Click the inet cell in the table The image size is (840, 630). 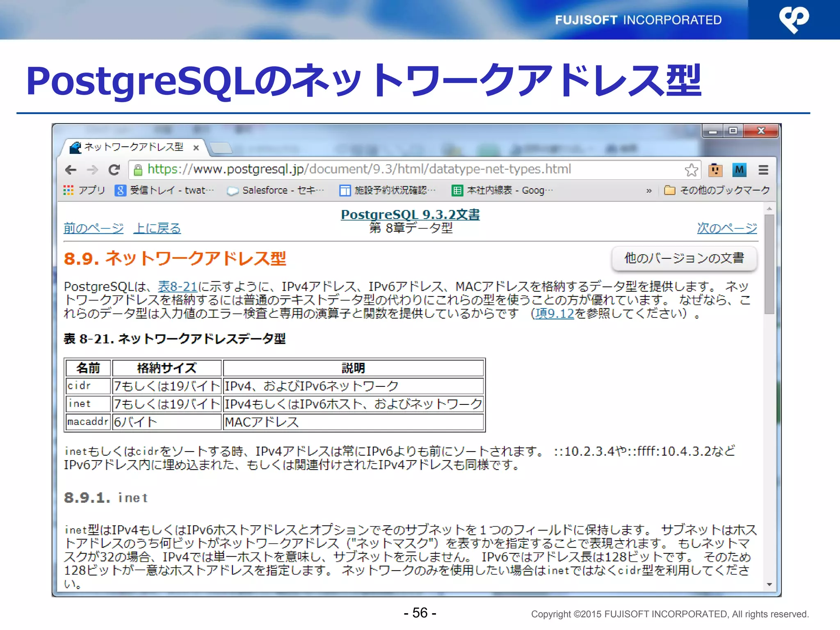pos(88,404)
